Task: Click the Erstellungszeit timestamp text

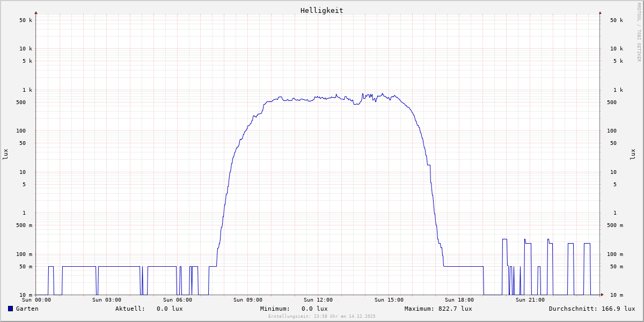Action: click(322, 316)
